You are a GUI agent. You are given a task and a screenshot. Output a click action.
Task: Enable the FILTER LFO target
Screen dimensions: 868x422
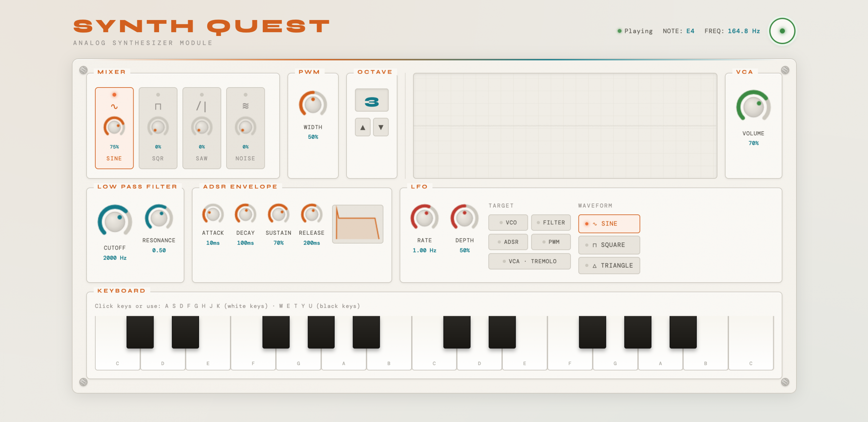(x=551, y=223)
